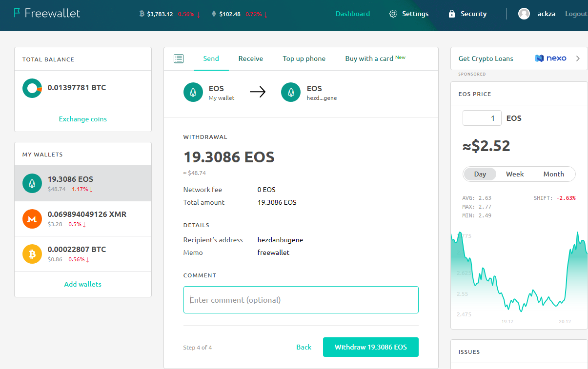The image size is (588, 369).
Task: Click the 19.3086 EOS wallet amount in My Wallets
Action: (x=70, y=179)
